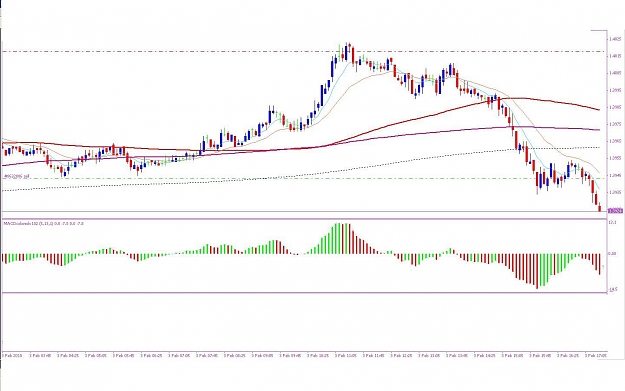This screenshot has width=625, height=391.
Task: Click the upper MACD scale value '12.1'
Action: 613,222
